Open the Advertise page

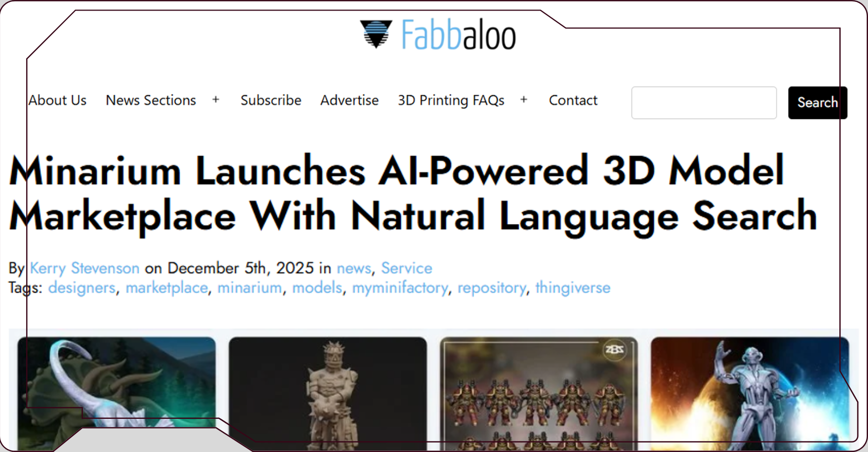349,100
